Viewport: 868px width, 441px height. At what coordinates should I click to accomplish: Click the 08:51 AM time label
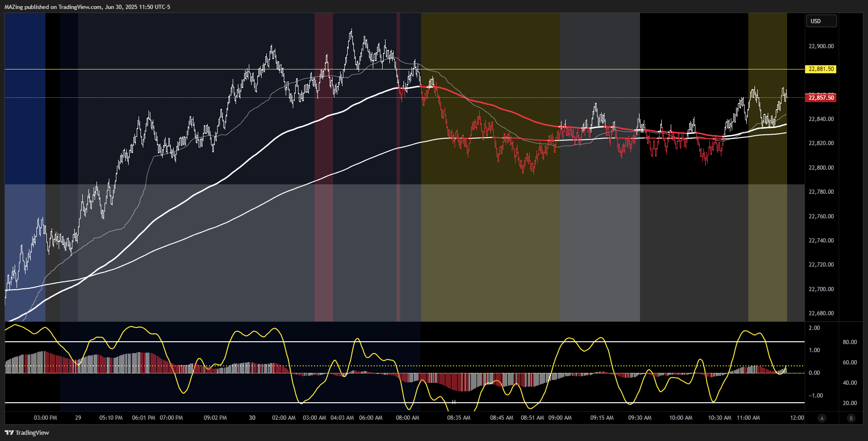[x=532, y=418]
